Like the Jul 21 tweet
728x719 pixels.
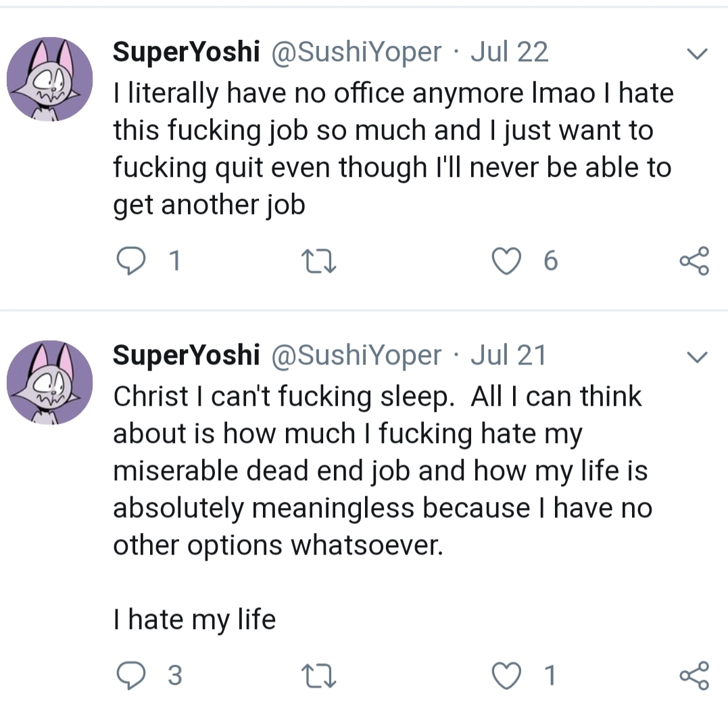point(505,674)
